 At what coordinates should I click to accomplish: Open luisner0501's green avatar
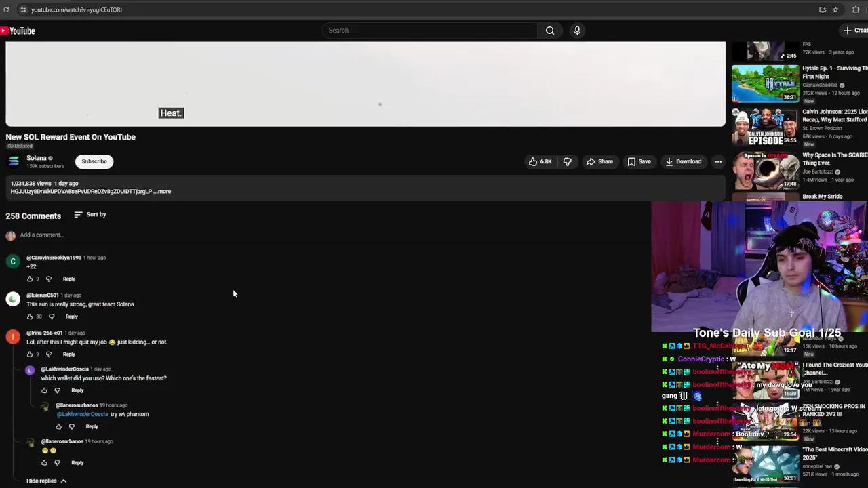pos(13,299)
